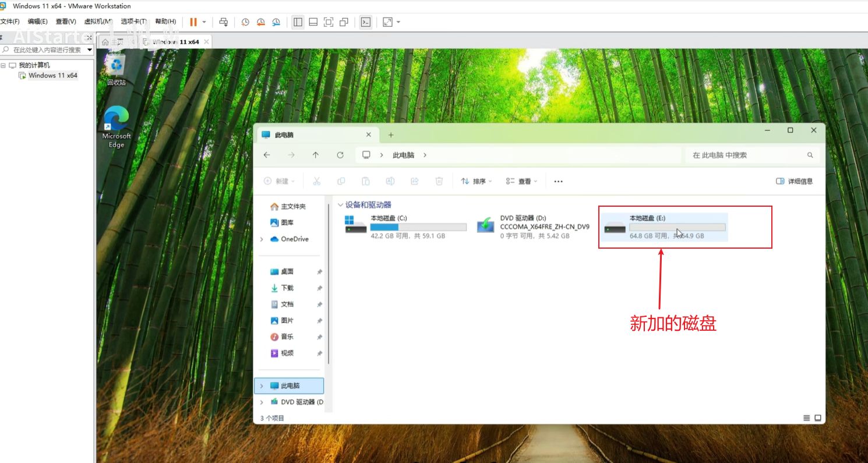This screenshot has height=463, width=868.
Task: Toggle VMware library sidebar visibility
Action: point(298,22)
